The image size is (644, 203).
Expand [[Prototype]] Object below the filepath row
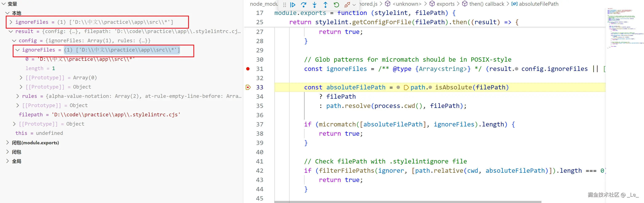click(x=14, y=124)
